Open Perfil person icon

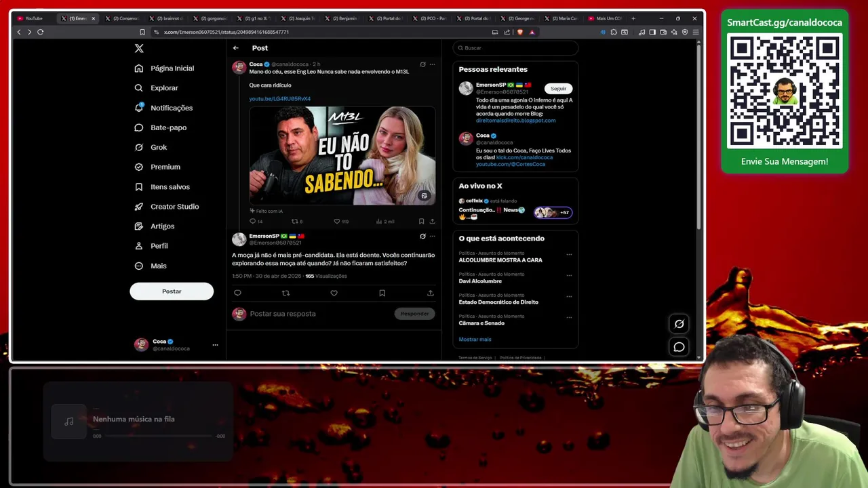click(139, 246)
